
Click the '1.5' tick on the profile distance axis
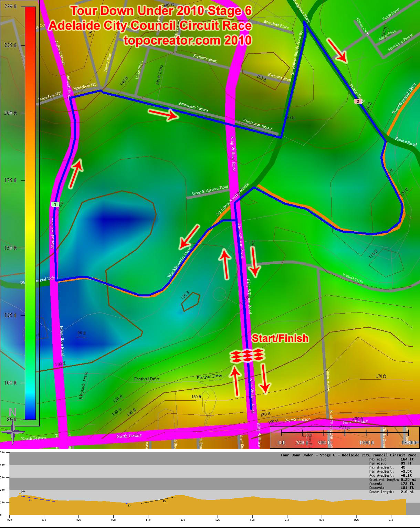pos(218,520)
